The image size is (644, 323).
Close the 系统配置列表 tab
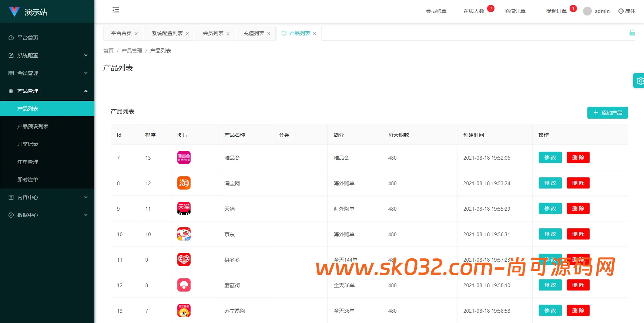[x=187, y=34]
